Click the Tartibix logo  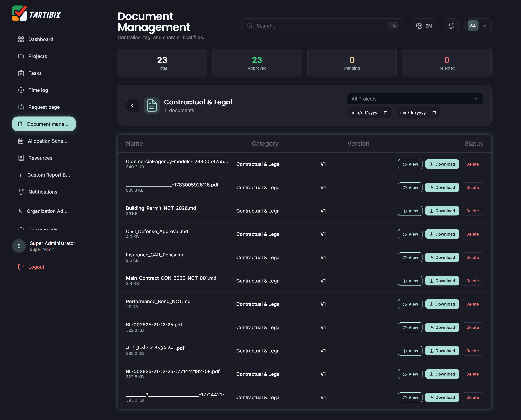point(36,14)
